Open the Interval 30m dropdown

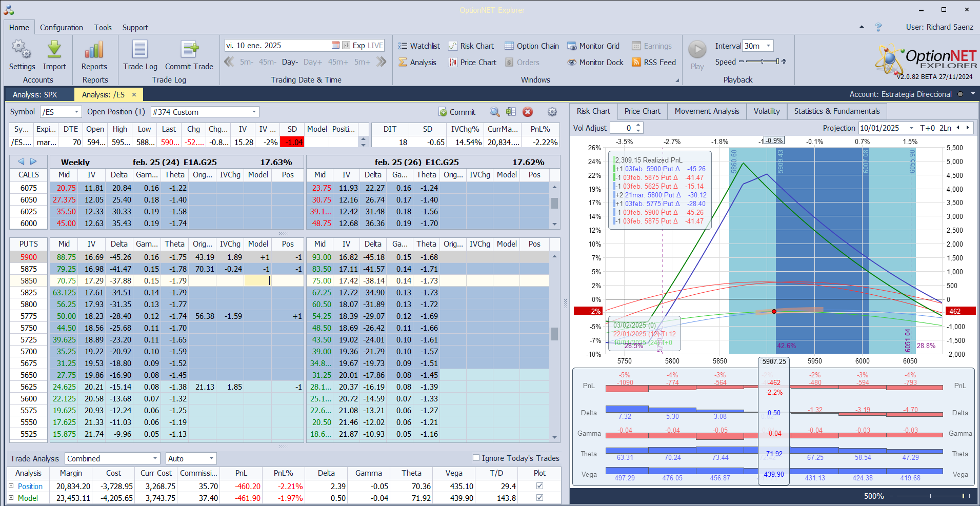(768, 46)
